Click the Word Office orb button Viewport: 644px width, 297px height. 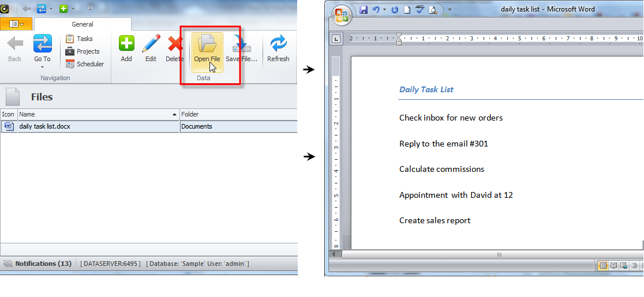(341, 14)
